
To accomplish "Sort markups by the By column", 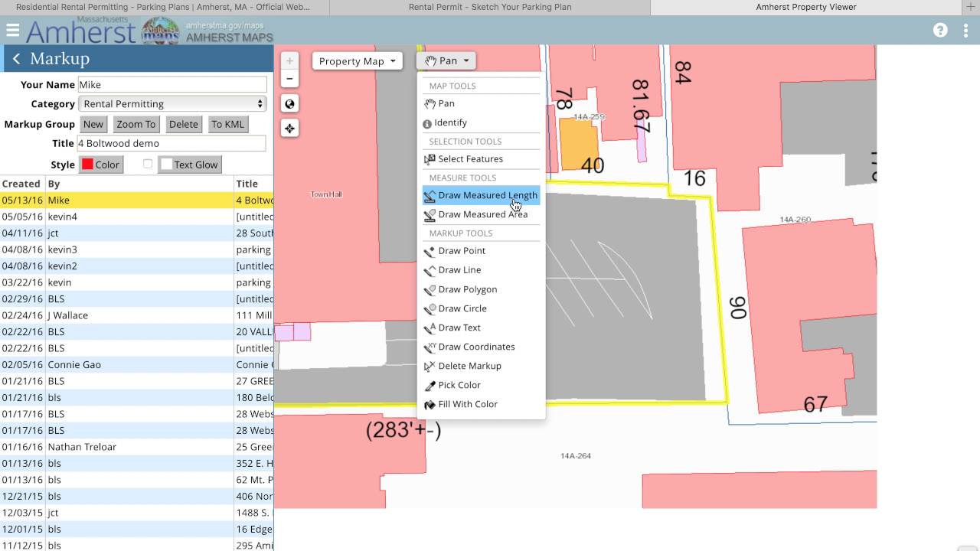I will coord(139,184).
